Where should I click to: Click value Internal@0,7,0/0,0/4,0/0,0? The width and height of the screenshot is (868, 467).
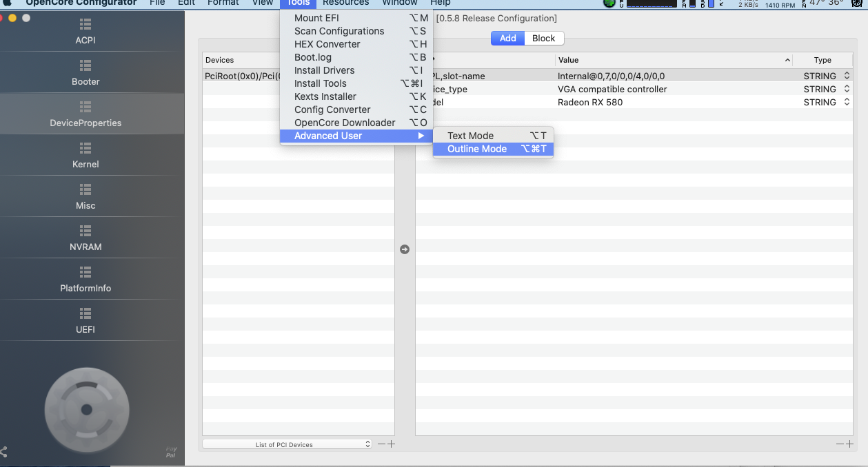[611, 76]
